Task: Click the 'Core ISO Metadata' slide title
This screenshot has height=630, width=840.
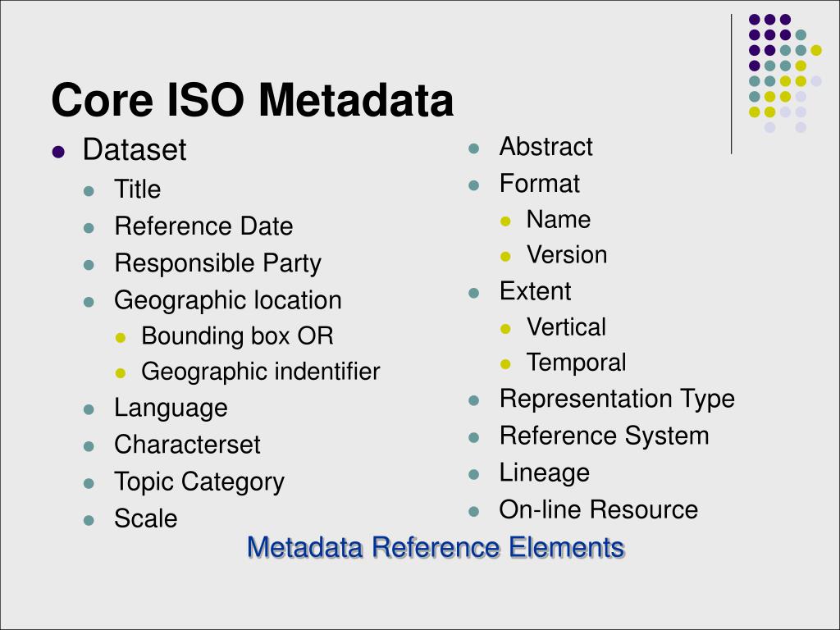Action: (253, 99)
